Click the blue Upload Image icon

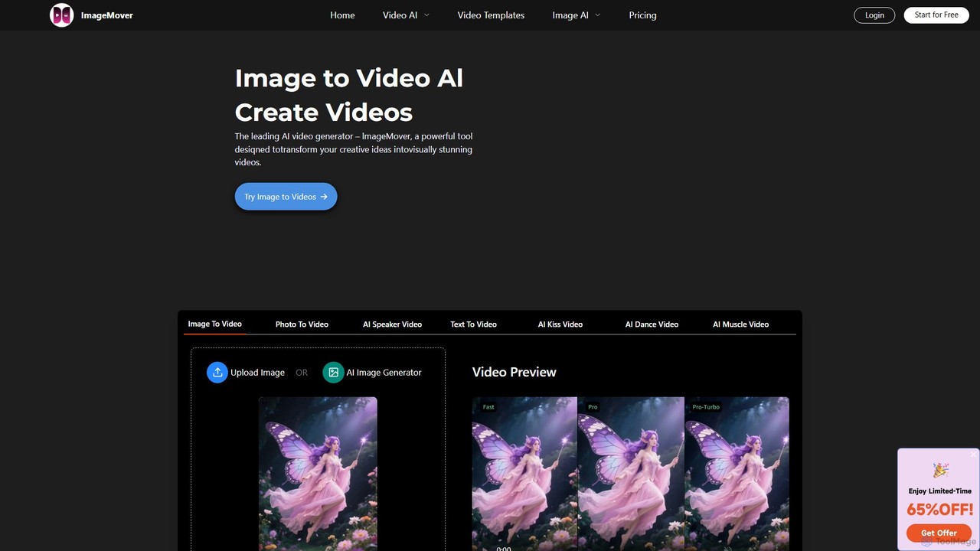[x=217, y=373]
